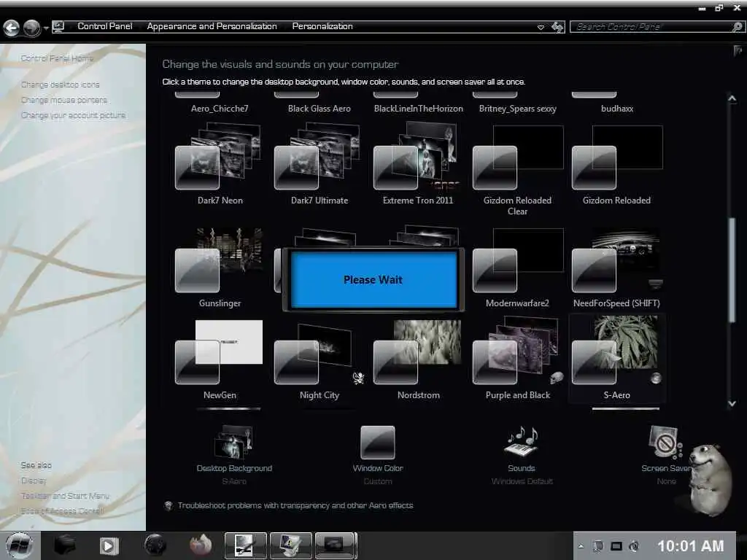Open the round dark taskbar icon

155,545
